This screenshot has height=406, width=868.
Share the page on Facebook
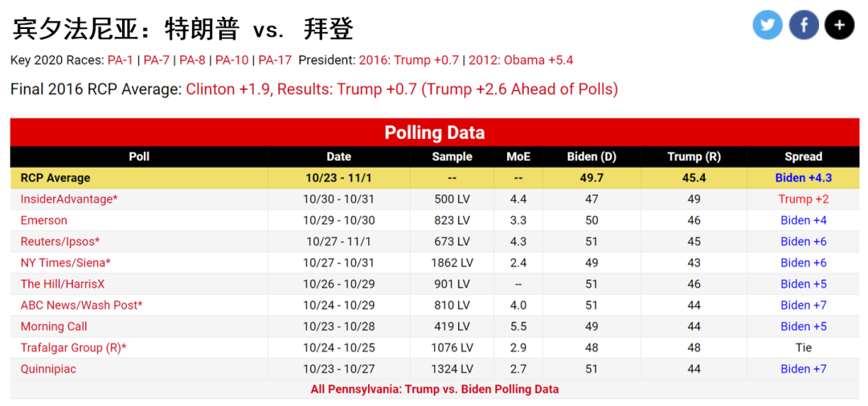point(804,25)
